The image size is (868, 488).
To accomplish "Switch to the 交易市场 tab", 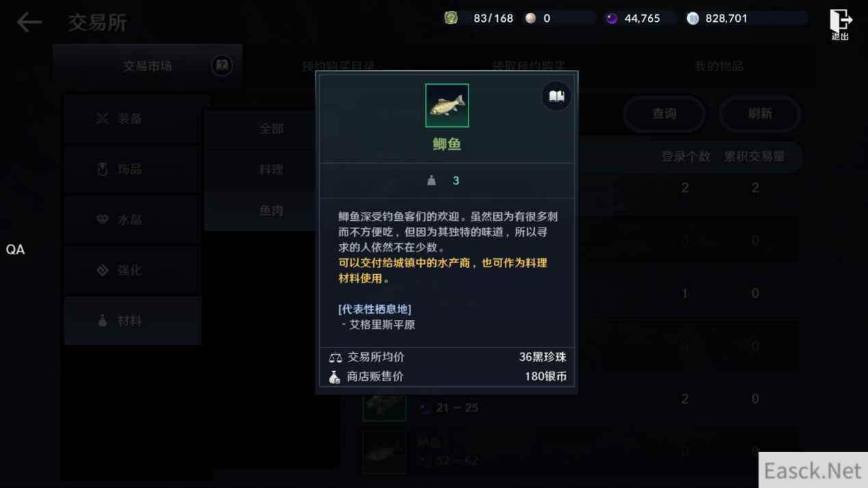I will [x=147, y=66].
